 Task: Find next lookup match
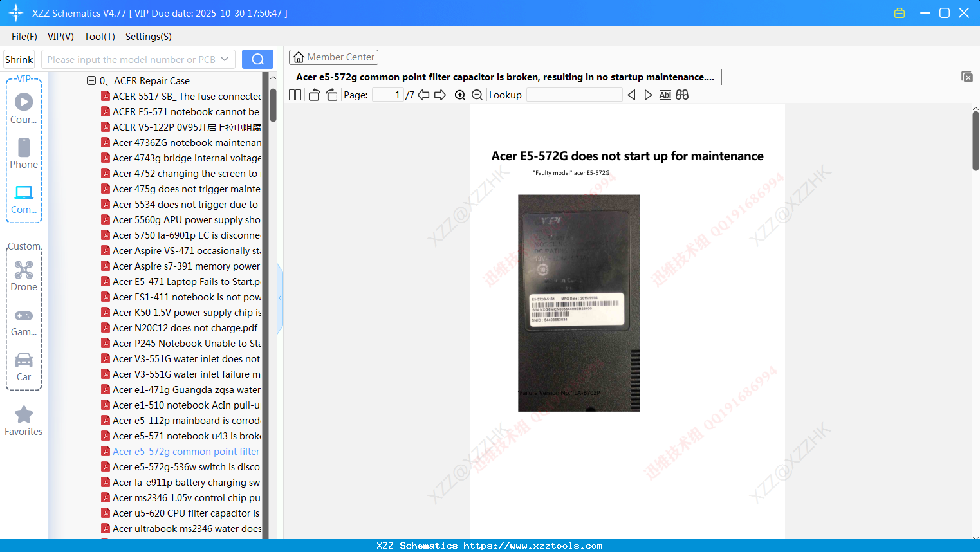pos(648,95)
